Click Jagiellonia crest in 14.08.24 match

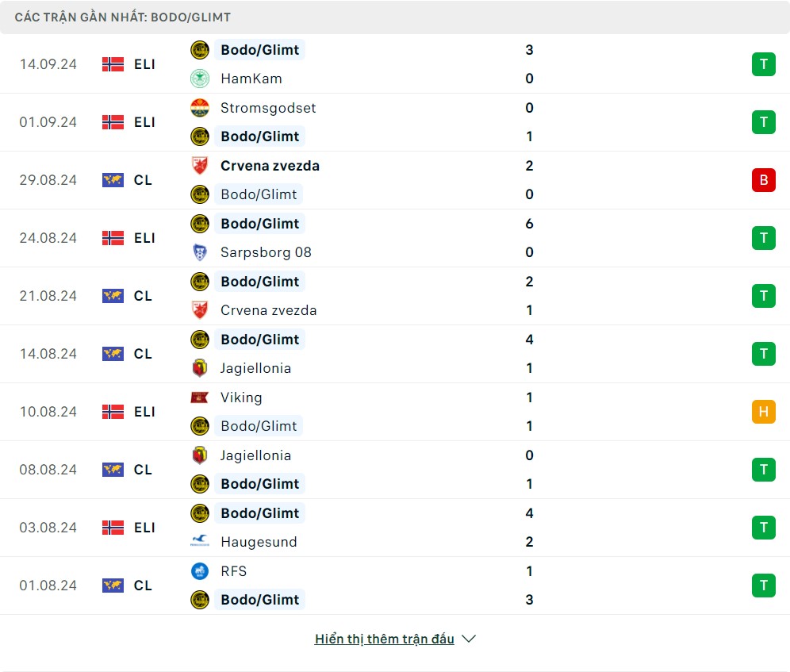pos(200,368)
